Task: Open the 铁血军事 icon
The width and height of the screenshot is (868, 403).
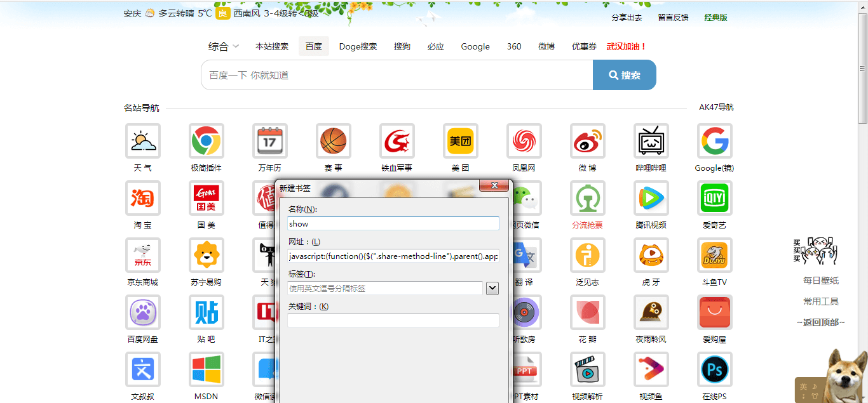Action: (x=397, y=141)
